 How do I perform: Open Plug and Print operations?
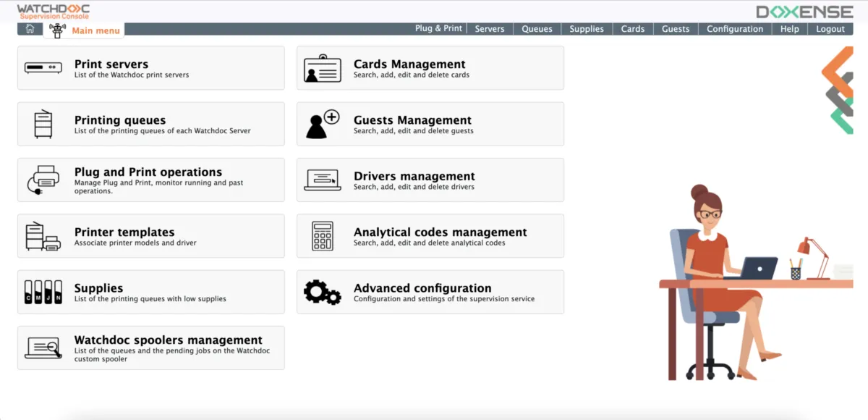pos(148,172)
